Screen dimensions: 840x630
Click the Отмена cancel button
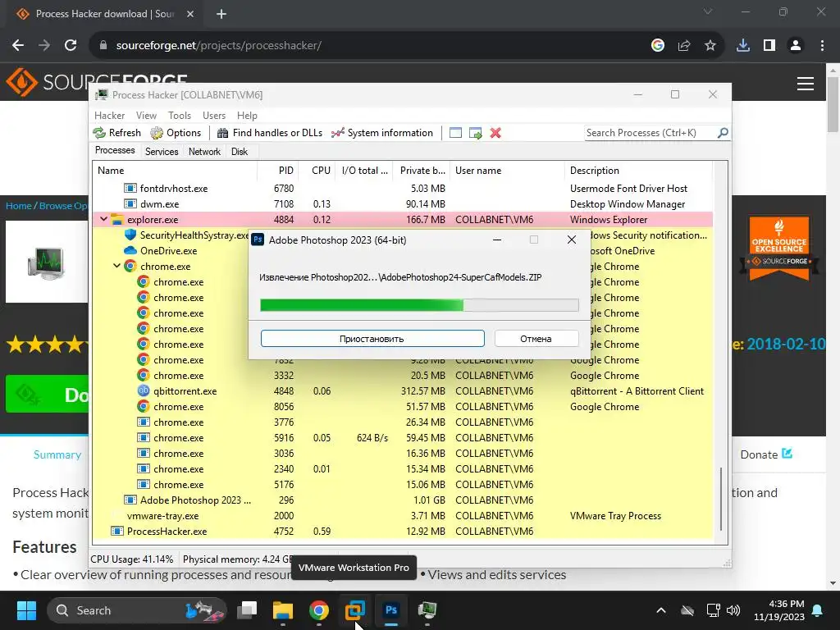coord(536,339)
